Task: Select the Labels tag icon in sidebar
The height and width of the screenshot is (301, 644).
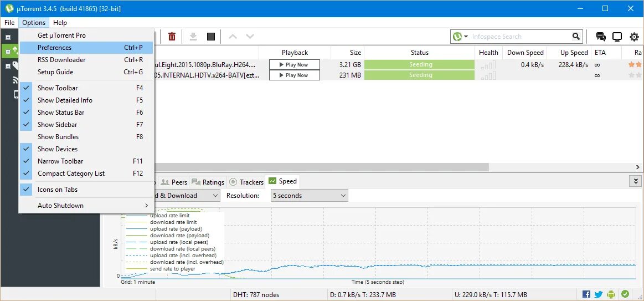Action: 16,65
